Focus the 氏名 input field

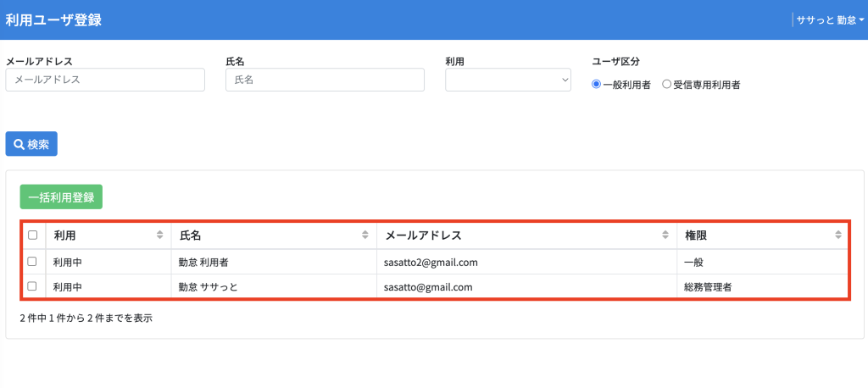[325, 80]
